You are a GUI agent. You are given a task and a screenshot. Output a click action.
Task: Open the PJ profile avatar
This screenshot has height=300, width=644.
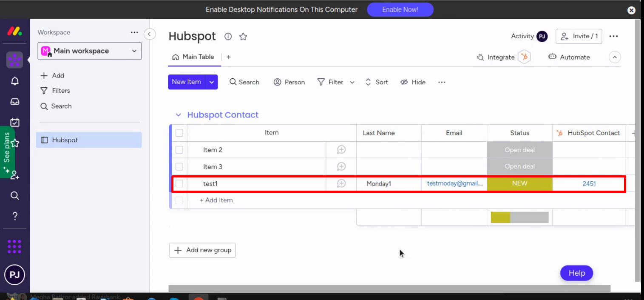14,274
